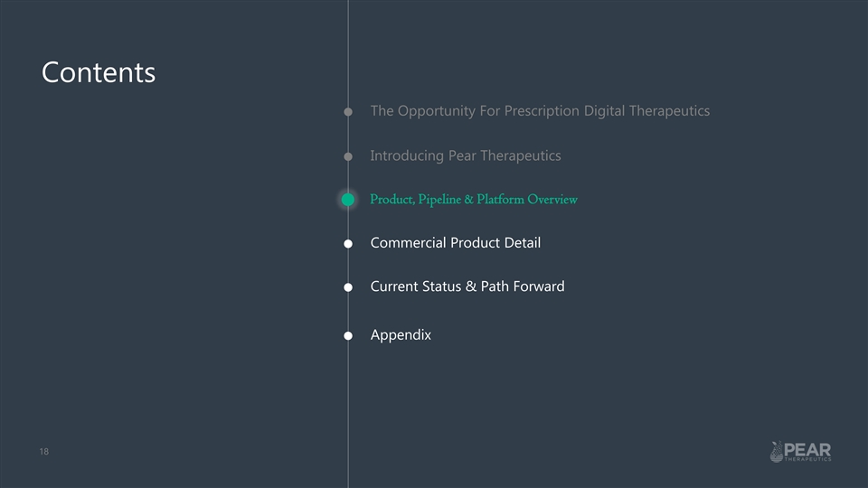Select the green Product, Pipeline & Platform Overview item

(474, 200)
